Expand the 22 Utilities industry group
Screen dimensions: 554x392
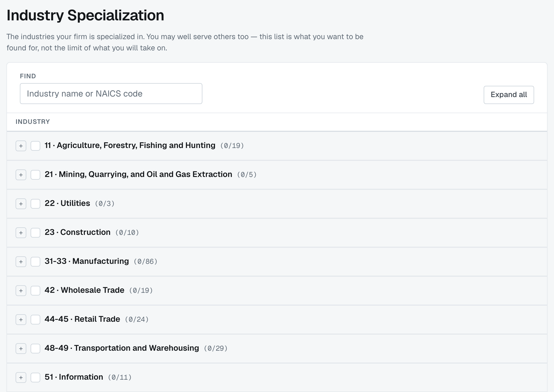pos(21,204)
